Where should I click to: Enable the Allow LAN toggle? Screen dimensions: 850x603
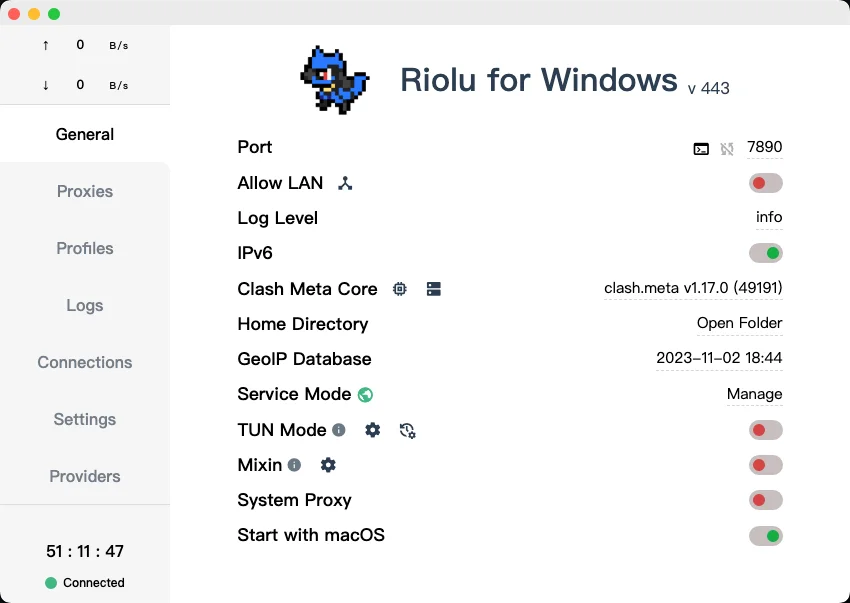click(x=765, y=183)
